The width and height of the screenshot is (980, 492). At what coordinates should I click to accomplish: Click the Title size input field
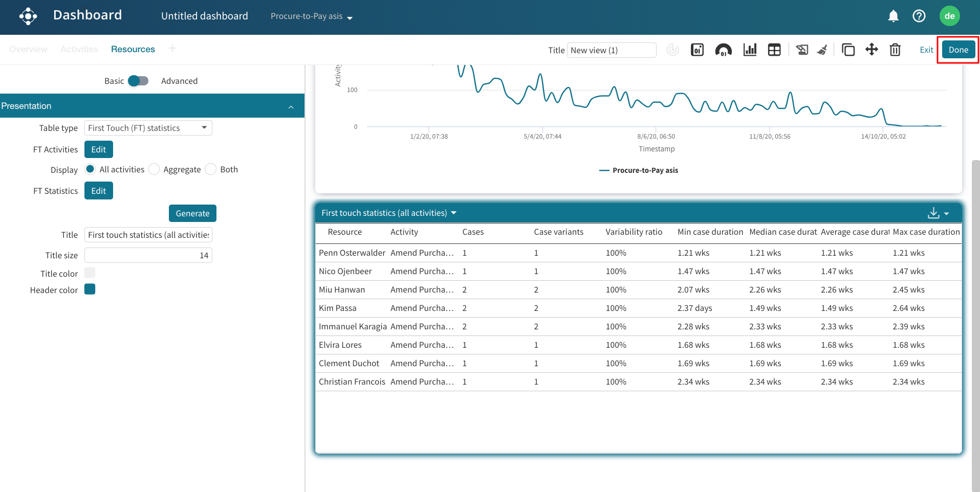tap(148, 255)
